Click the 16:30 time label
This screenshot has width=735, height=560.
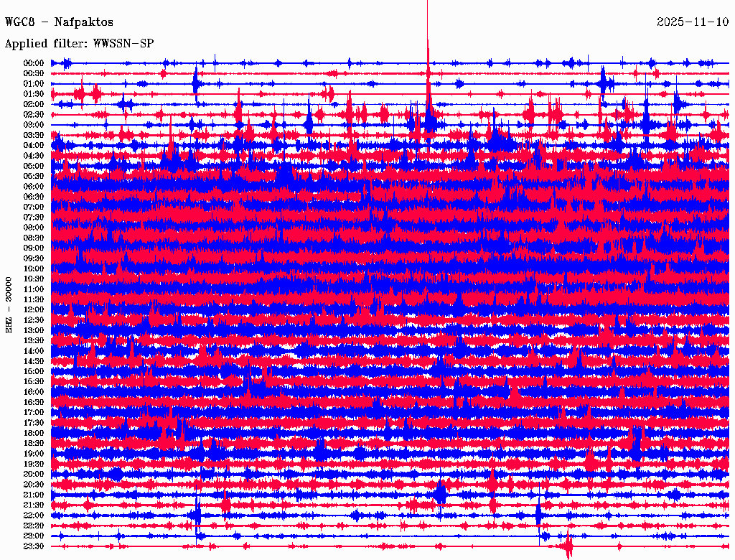34,403
